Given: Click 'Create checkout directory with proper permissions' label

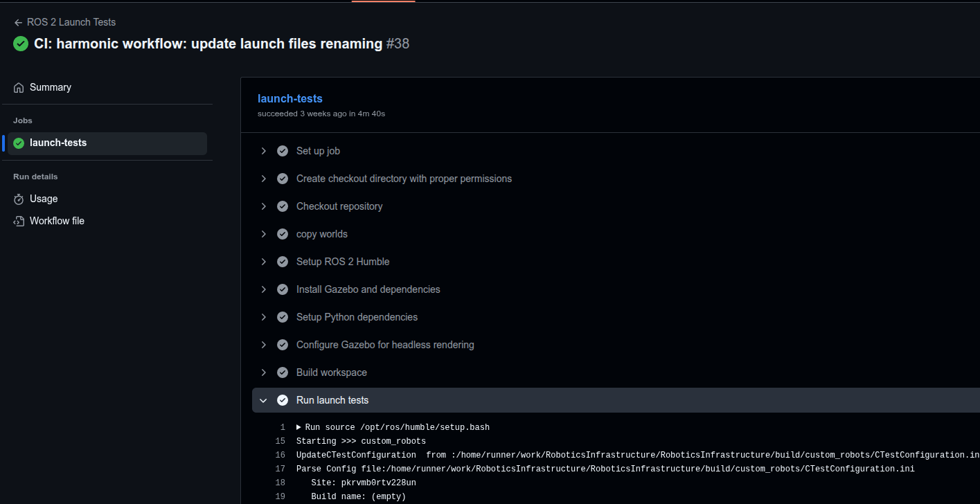Looking at the screenshot, I should (x=404, y=179).
